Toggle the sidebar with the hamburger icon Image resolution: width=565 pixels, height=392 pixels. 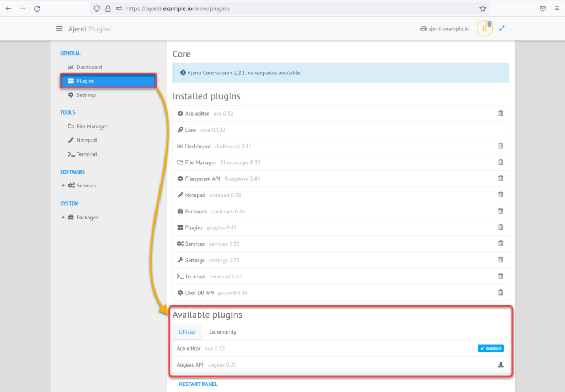tap(59, 28)
